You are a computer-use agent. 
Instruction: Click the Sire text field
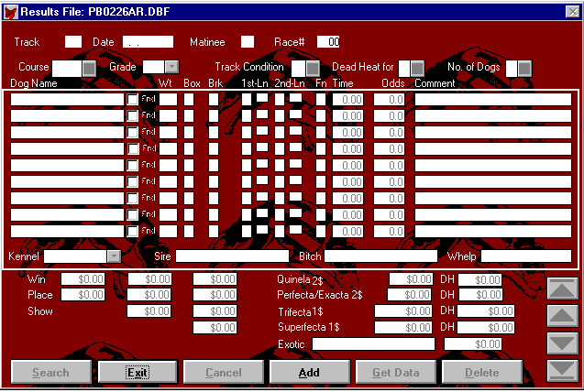(x=233, y=256)
